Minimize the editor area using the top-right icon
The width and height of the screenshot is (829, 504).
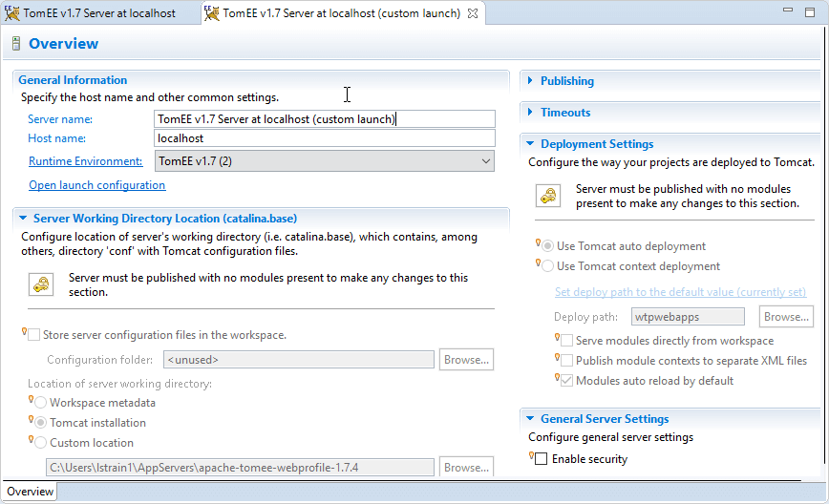tap(788, 10)
